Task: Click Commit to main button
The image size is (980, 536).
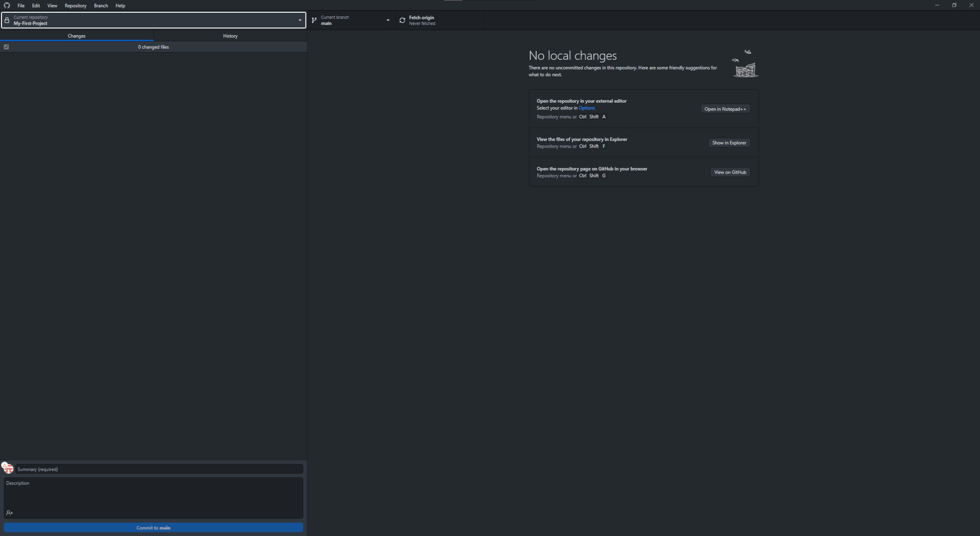Action: 154,528
